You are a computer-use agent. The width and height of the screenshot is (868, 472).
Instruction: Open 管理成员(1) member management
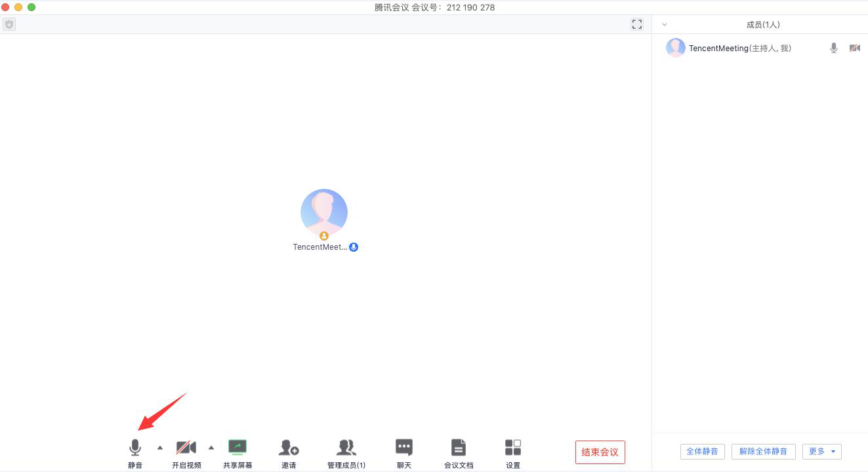coord(346,453)
